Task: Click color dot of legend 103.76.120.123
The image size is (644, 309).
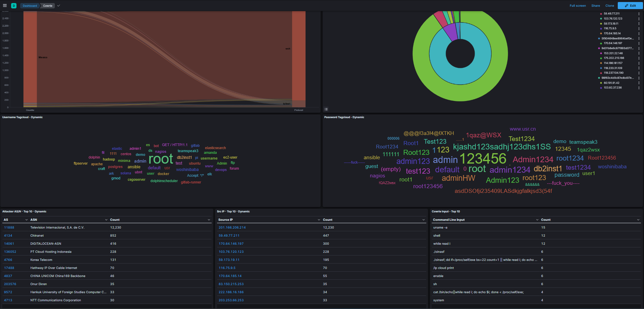Action: pyautogui.click(x=601, y=19)
